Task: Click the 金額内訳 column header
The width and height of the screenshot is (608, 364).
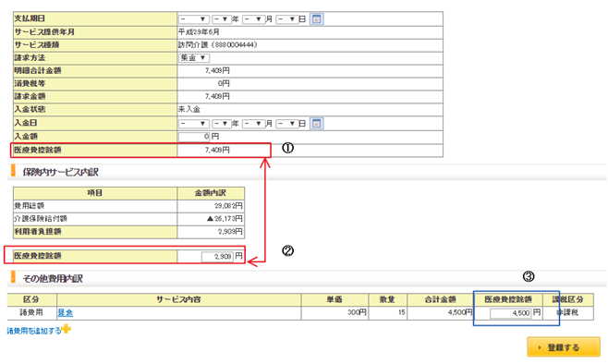Action: click(211, 193)
